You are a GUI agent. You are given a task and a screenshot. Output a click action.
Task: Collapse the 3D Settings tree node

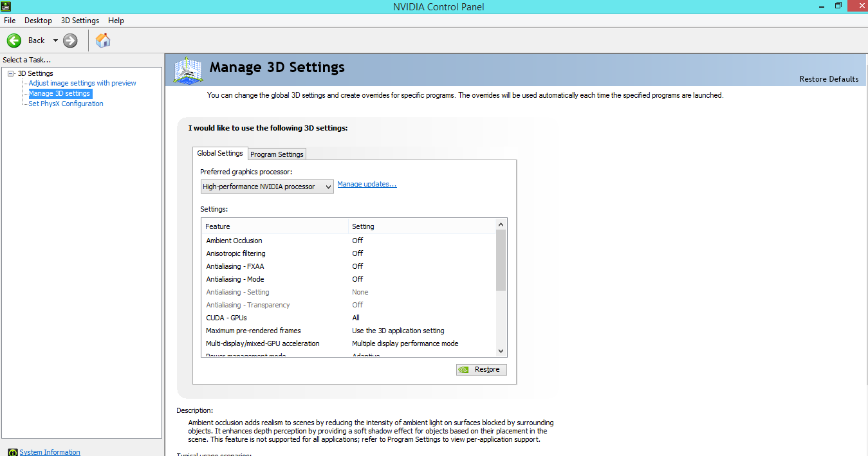tap(10, 73)
